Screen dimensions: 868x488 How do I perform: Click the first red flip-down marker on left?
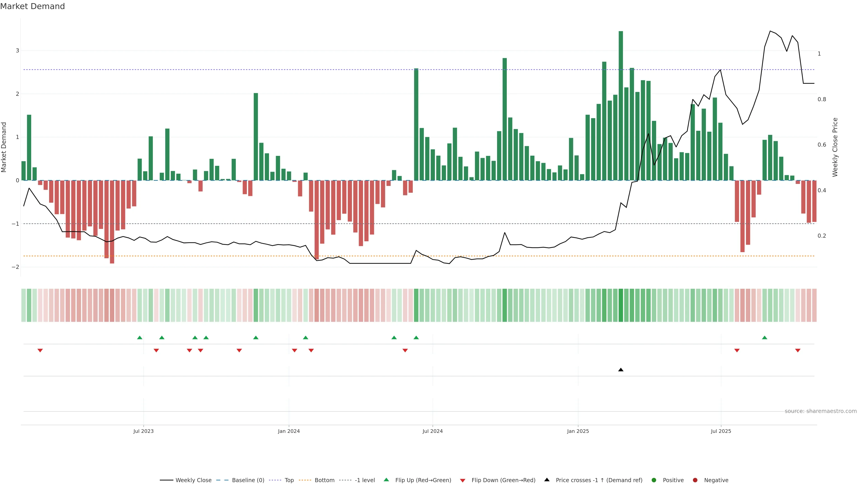coord(40,351)
